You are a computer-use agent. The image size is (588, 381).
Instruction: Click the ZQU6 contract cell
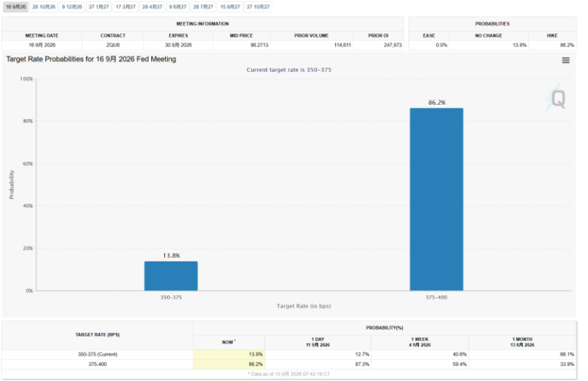(113, 45)
